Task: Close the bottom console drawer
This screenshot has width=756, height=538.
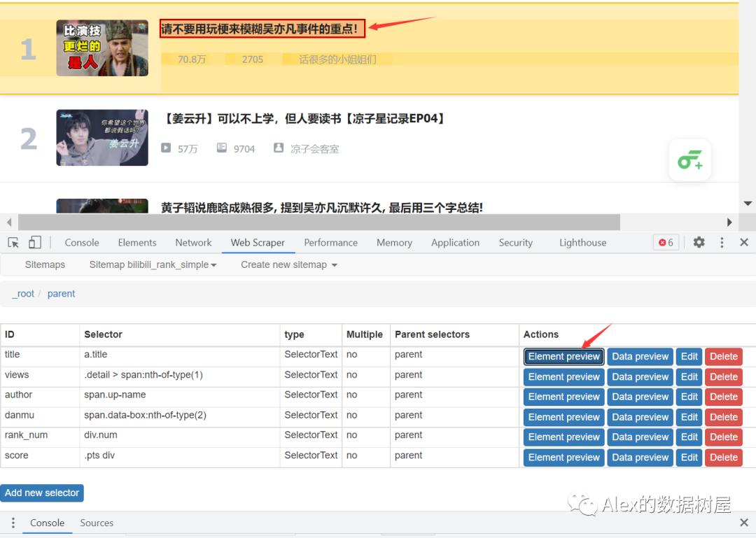Action: (744, 523)
